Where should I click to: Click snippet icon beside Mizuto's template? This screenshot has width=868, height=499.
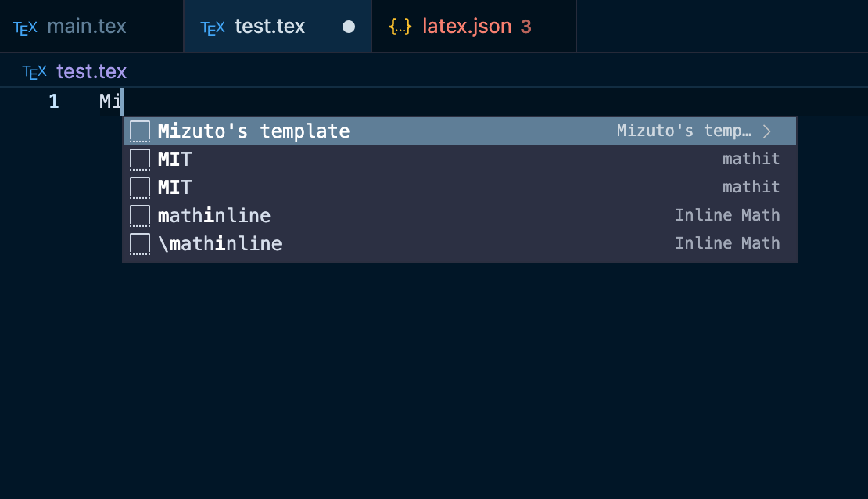point(139,131)
